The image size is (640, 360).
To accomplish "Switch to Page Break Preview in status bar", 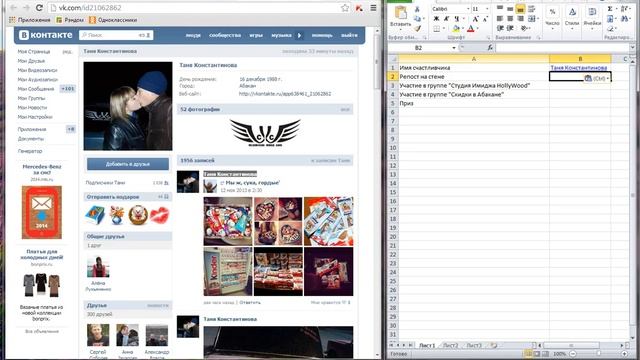I will click(x=544, y=354).
